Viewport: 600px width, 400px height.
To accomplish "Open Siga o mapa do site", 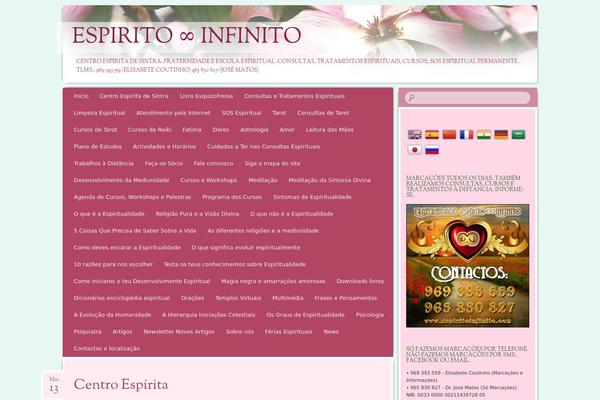I will click(x=272, y=163).
